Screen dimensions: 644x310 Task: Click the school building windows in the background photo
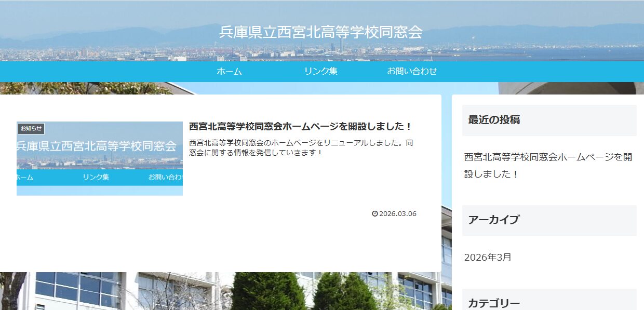click(78, 288)
